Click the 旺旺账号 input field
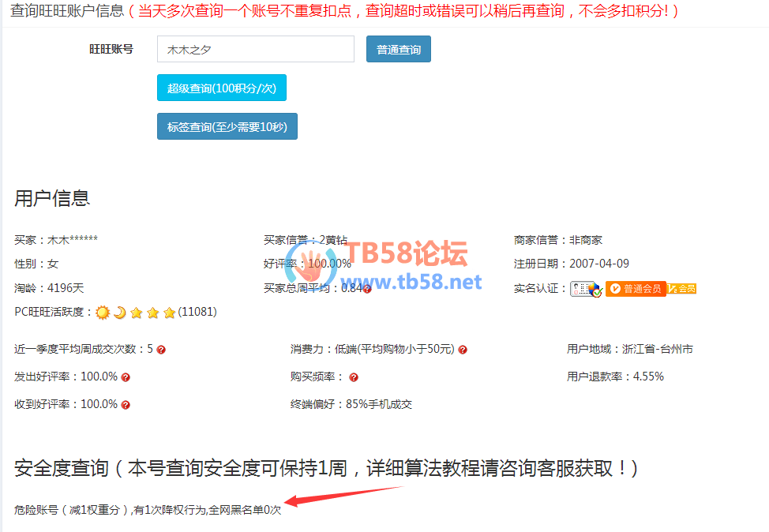 point(255,49)
